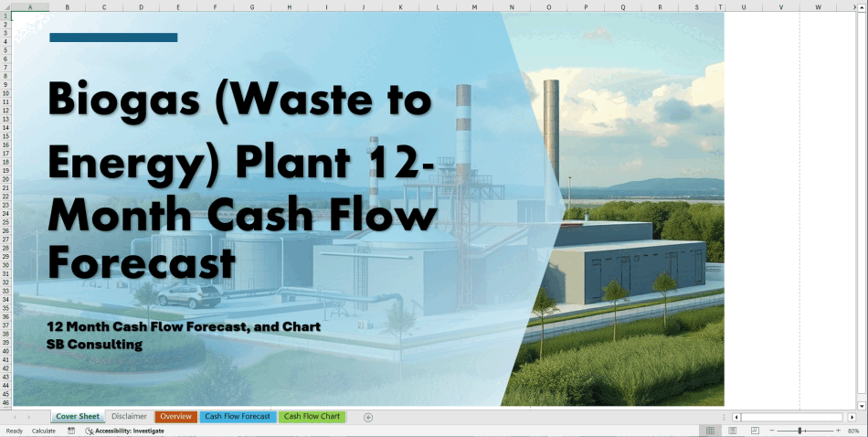Click the zoom in plus icon
The width and height of the screenshot is (868, 437).
(x=838, y=431)
